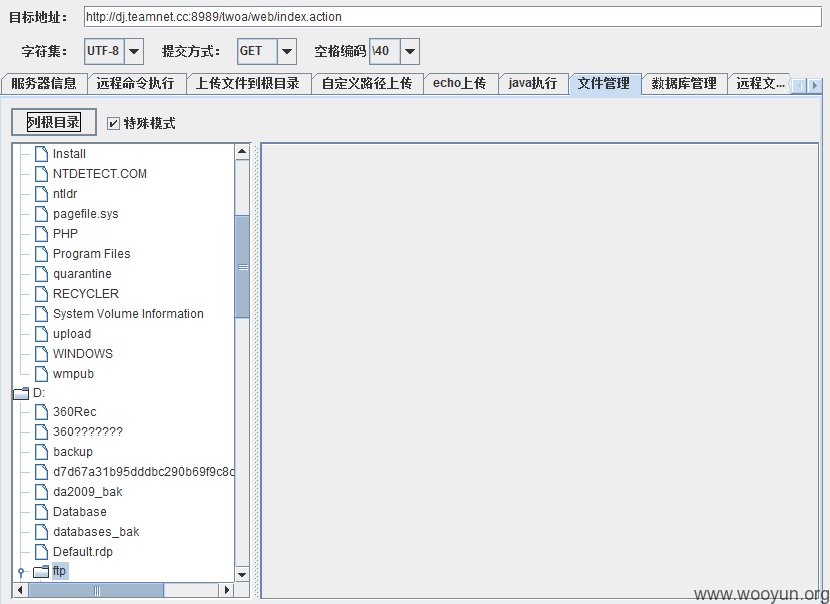Viewport: 830px width, 604px height.
Task: Click the file icon beside Program Files
Action: 41,254
